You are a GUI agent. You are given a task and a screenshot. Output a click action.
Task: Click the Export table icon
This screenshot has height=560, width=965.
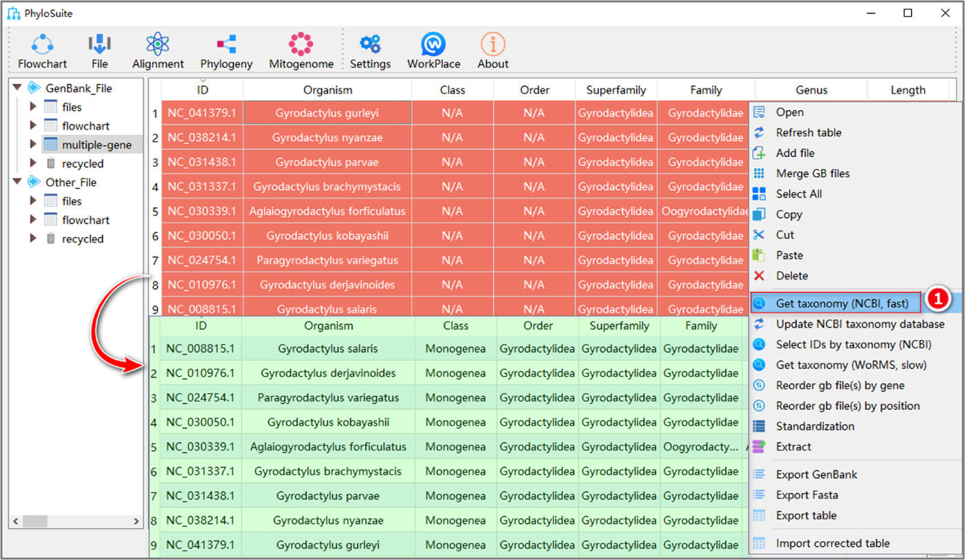point(759,515)
